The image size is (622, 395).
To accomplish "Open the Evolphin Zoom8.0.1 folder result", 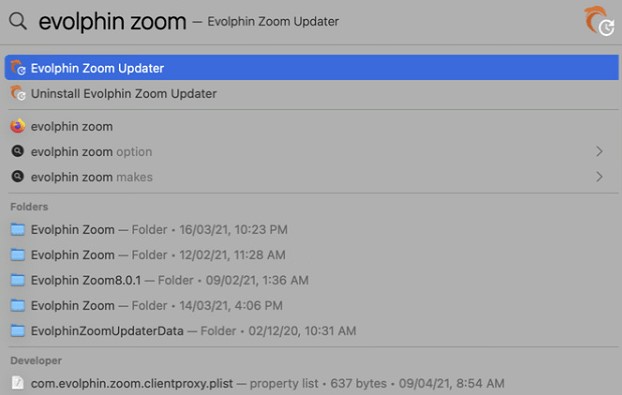I will click(x=311, y=280).
